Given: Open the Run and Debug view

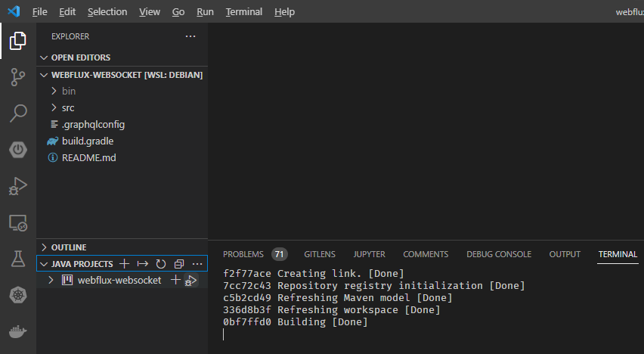Looking at the screenshot, I should coord(17,186).
